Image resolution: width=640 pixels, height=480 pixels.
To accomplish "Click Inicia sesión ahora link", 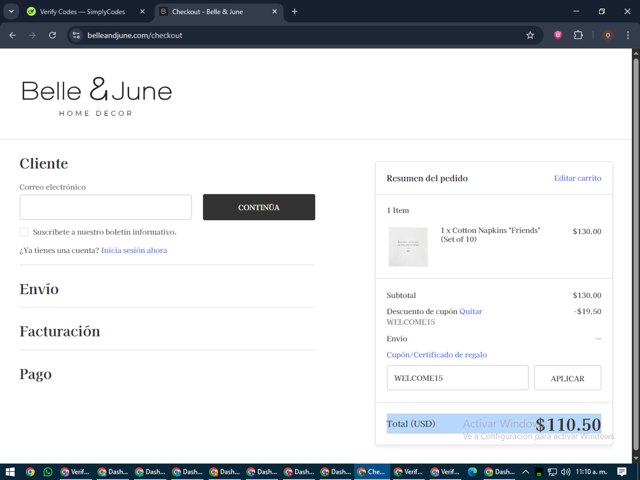I will pyautogui.click(x=134, y=250).
